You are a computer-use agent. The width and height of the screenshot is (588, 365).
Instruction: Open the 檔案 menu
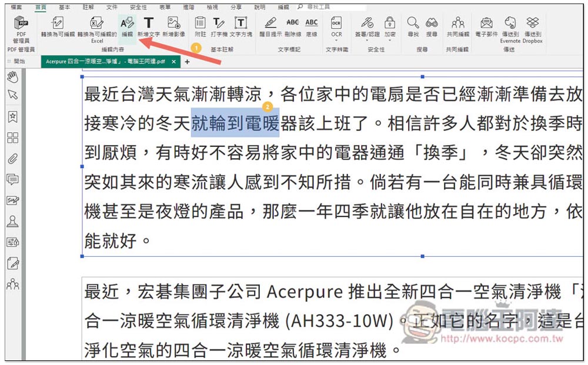tap(16, 6)
